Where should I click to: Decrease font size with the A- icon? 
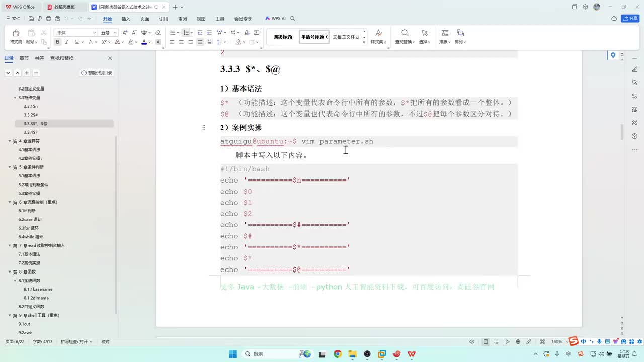click(134, 32)
